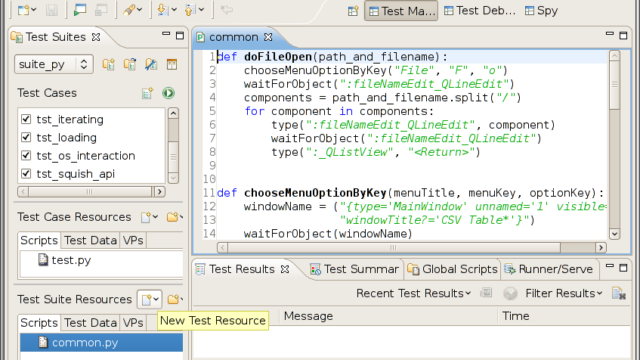Screen dimensions: 640x360
Task: Select Test Data tab under Test Suite Resources
Action: [x=90, y=323]
